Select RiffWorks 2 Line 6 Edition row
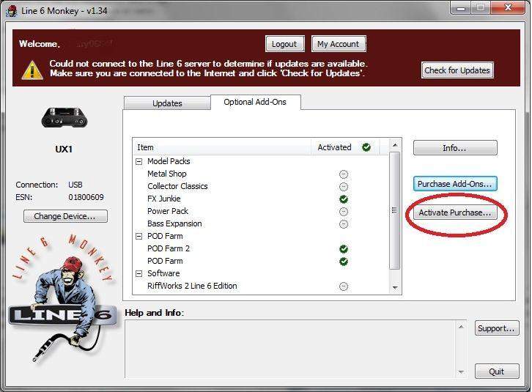The height and width of the screenshot is (392, 532). click(261, 286)
